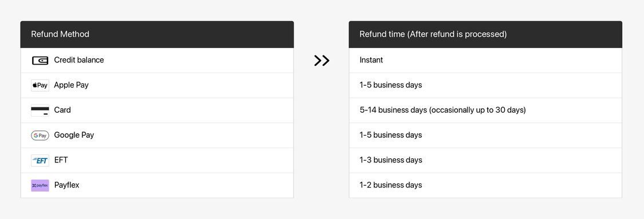The width and height of the screenshot is (644, 219).
Task: Click the Refund Method table header
Action: (x=157, y=34)
